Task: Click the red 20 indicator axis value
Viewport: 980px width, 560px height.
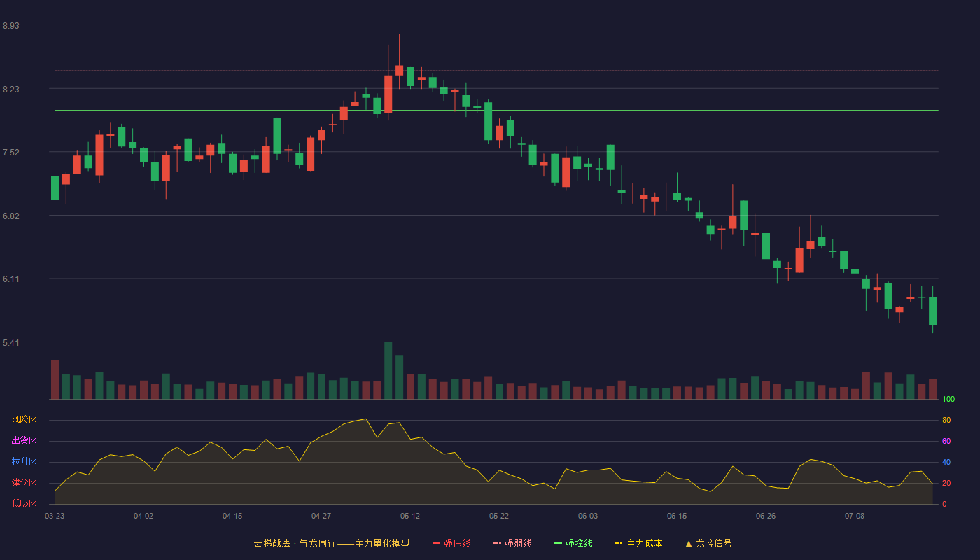Action: point(946,484)
